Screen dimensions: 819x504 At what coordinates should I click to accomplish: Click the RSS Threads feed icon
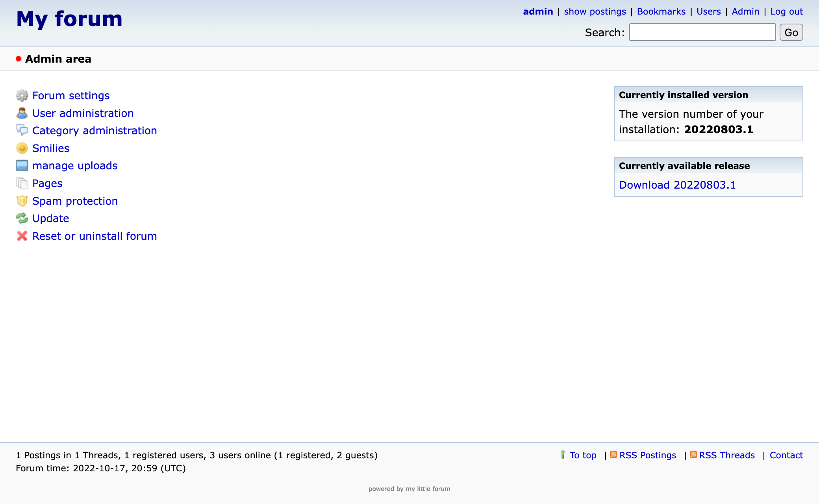pyautogui.click(x=693, y=454)
